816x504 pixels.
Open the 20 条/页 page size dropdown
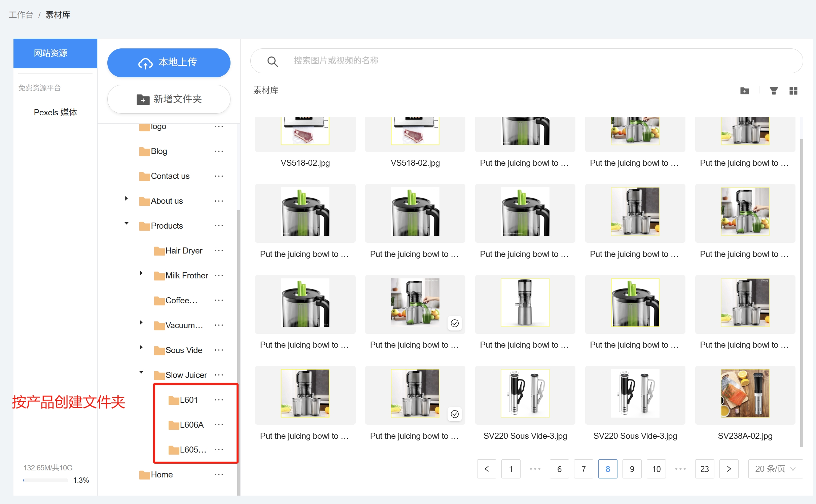pyautogui.click(x=775, y=469)
